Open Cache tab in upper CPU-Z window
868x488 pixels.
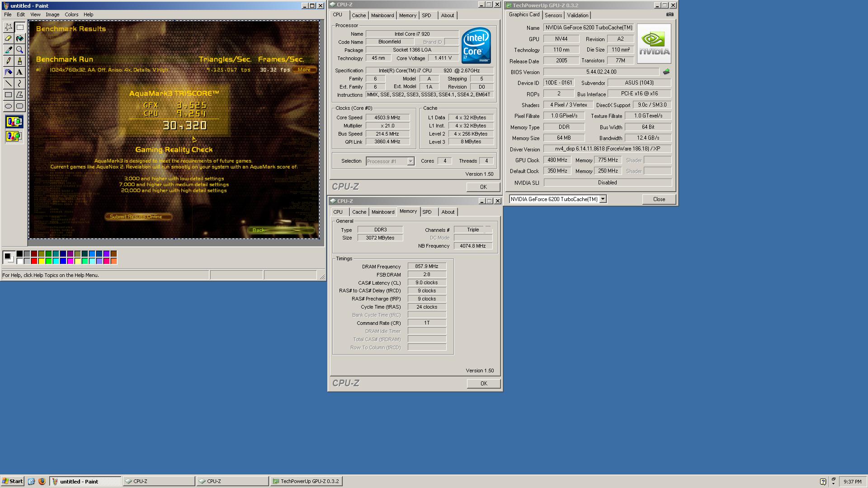pyautogui.click(x=359, y=15)
